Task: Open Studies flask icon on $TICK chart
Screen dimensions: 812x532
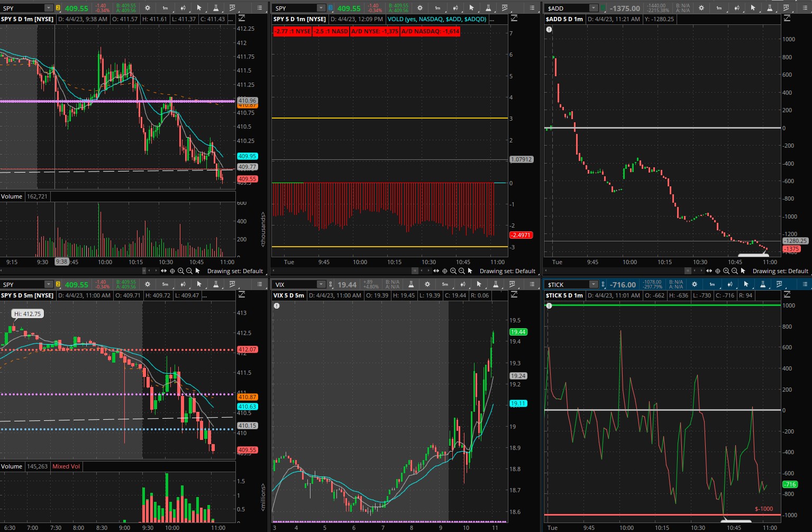Action: 762,284
